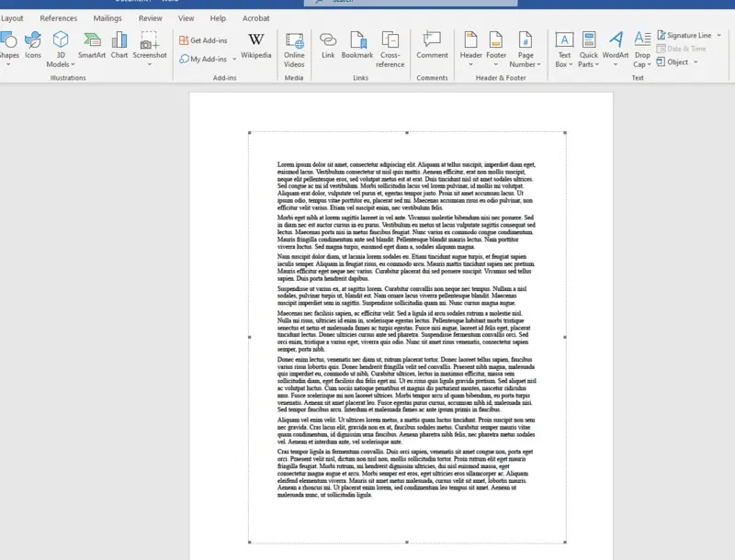Expand the WordArt dropdown arrow
Screen dimensions: 735x560
(x=616, y=64)
